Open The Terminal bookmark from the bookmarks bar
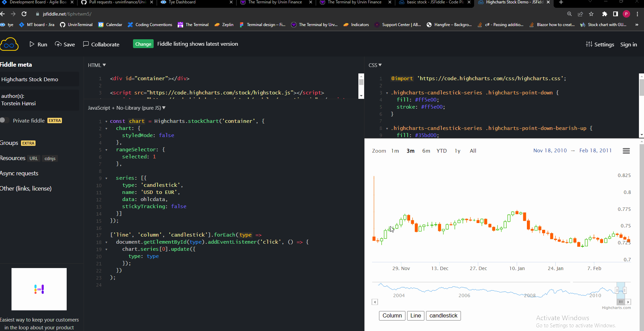Viewport: 644px width, 331px height. [x=193, y=24]
